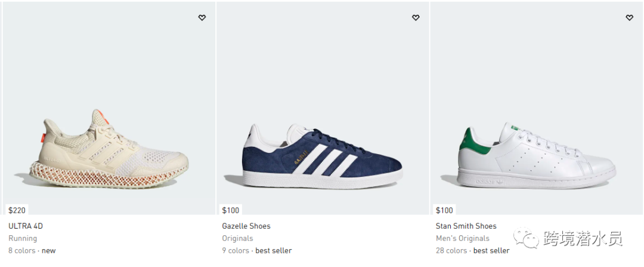Click the 跨境潜水员 watermark text
The image size is (644, 267).
click(x=583, y=240)
